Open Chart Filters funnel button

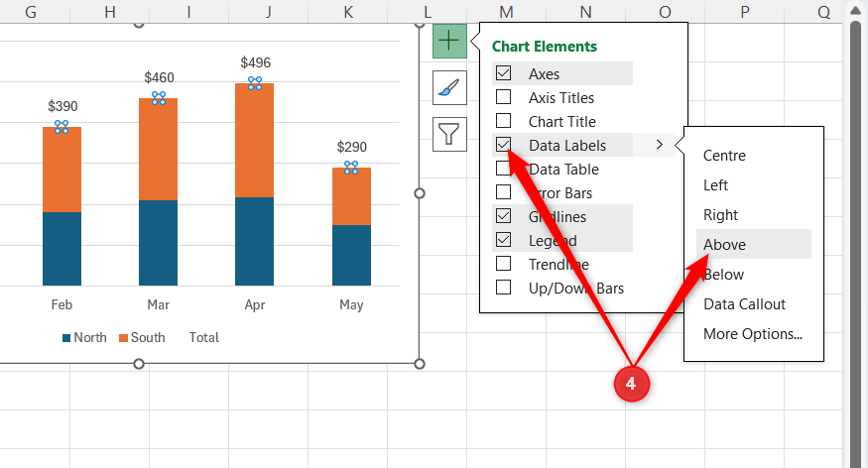point(449,135)
